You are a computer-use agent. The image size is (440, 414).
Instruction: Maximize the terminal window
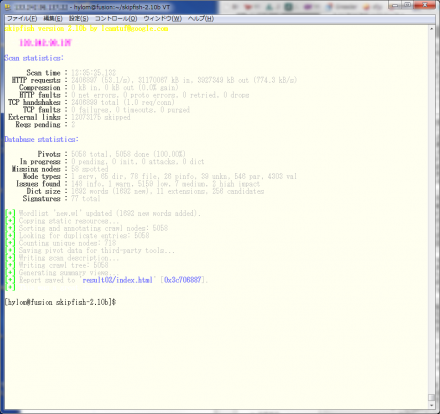point(407,5)
